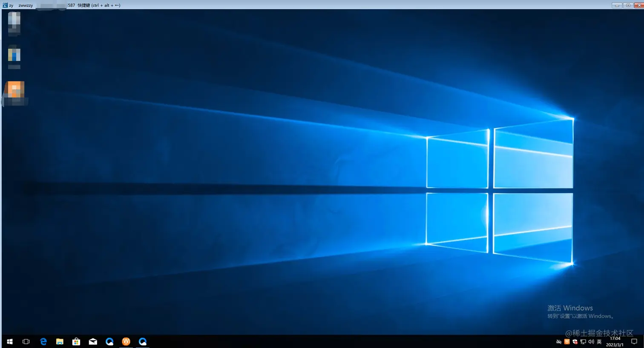Image resolution: width=644 pixels, height=348 pixels.
Task: Open Task View from the taskbar
Action: [26, 342]
